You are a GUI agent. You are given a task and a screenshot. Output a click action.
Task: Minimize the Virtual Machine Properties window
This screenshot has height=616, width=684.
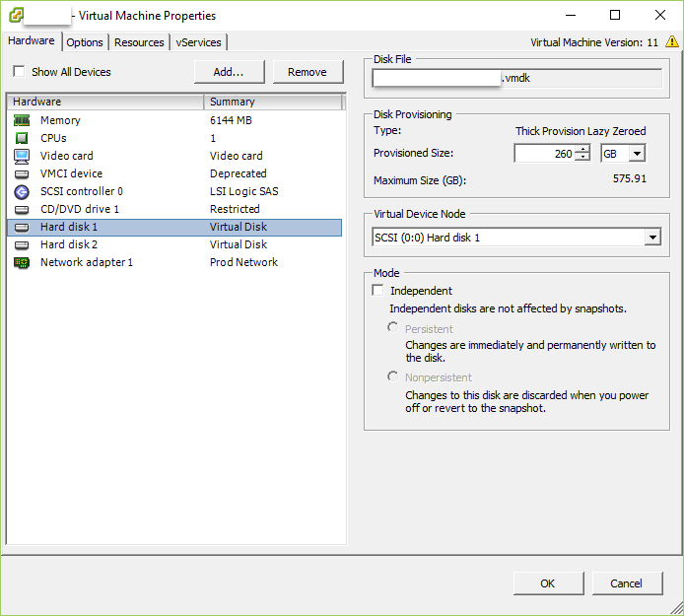click(x=571, y=15)
